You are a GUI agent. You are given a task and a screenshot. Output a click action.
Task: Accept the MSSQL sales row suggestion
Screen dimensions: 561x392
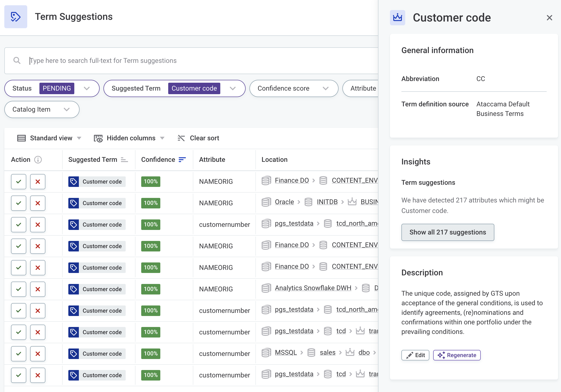point(19,354)
